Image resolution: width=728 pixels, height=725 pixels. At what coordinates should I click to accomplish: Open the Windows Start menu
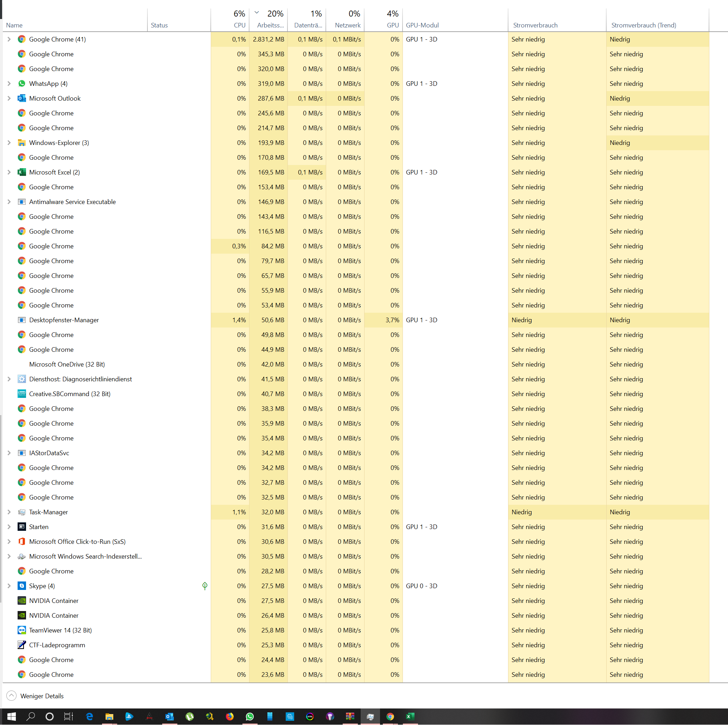(x=11, y=717)
